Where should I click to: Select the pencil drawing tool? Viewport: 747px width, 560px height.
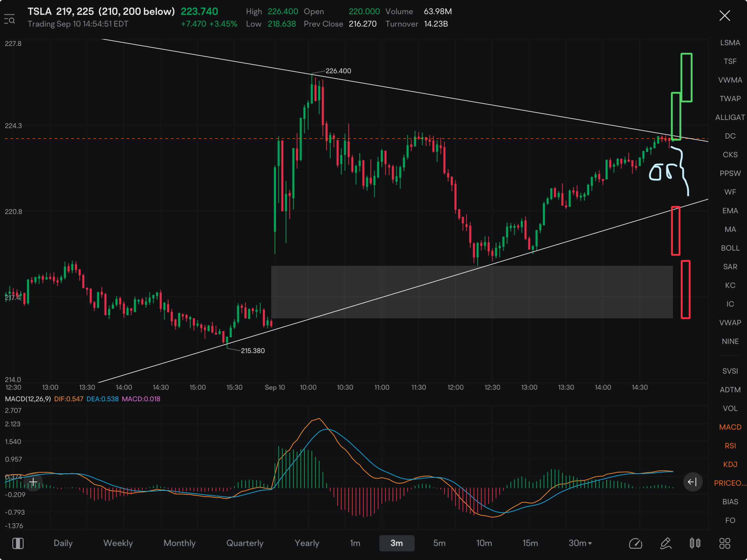tap(666, 543)
